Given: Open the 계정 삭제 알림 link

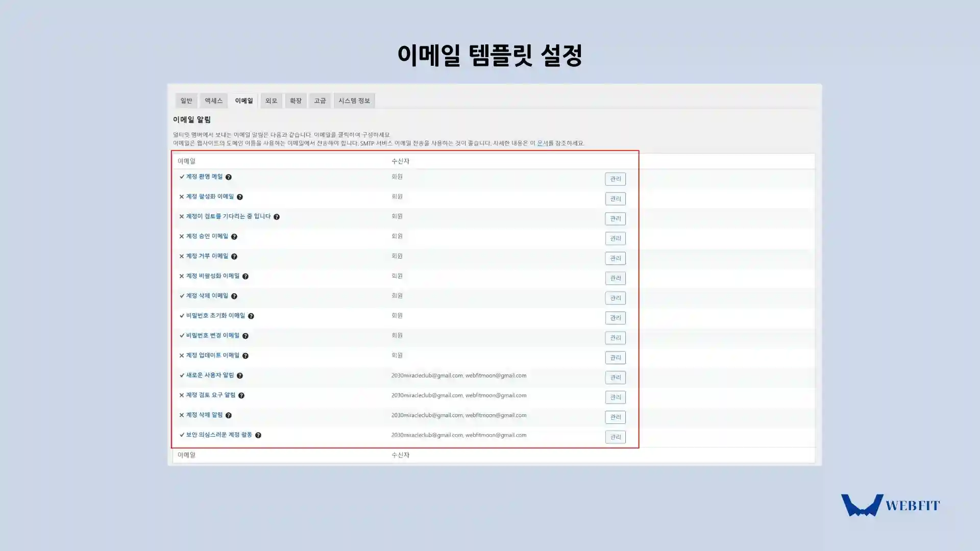Looking at the screenshot, I should pyautogui.click(x=204, y=415).
